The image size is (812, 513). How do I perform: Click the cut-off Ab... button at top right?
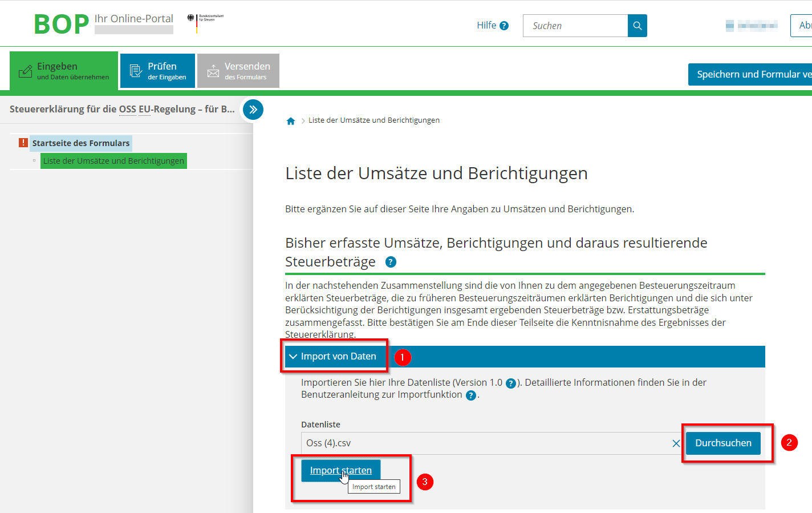(801, 26)
